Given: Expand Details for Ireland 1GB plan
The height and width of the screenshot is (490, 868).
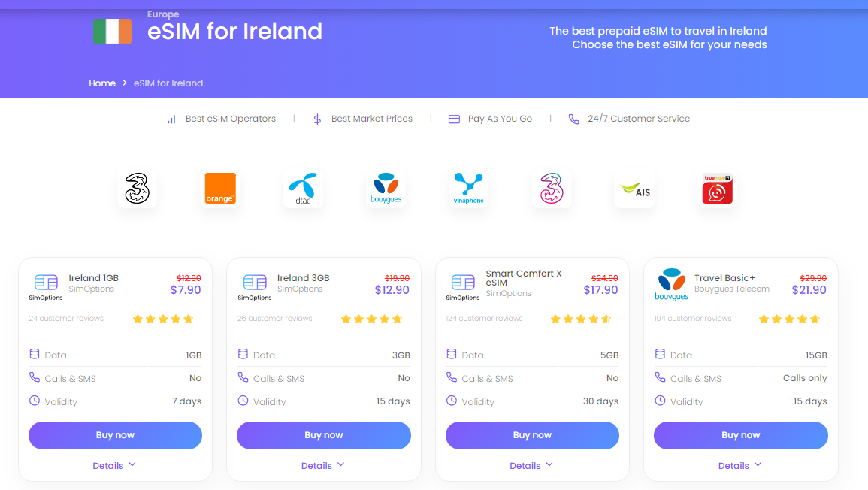Looking at the screenshot, I should 114,466.
